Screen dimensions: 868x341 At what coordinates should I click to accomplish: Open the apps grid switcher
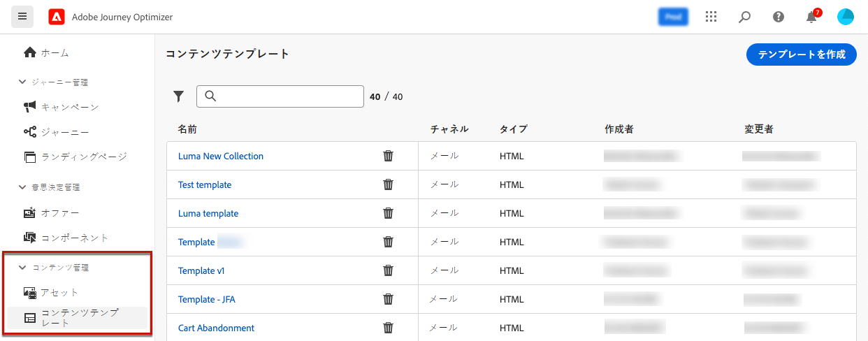click(x=711, y=17)
